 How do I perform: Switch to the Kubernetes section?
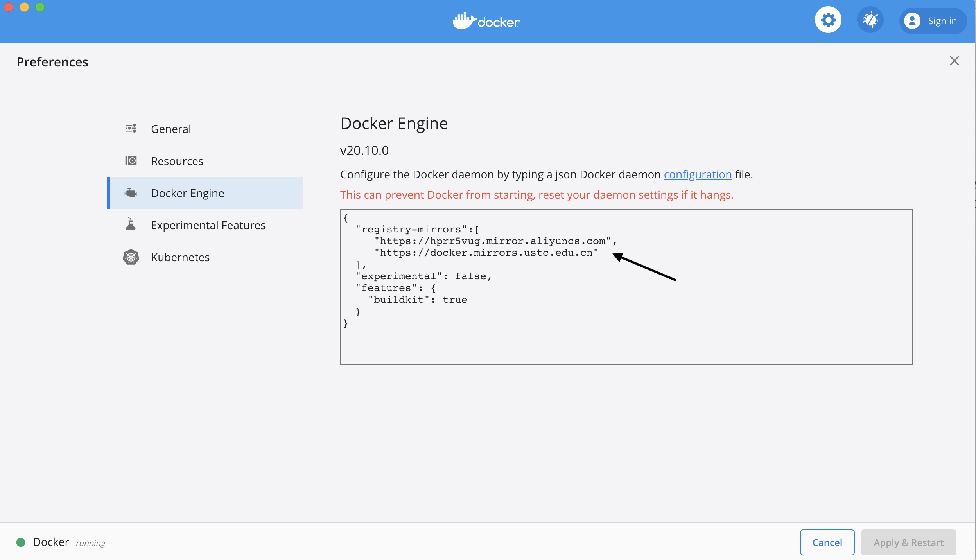180,257
